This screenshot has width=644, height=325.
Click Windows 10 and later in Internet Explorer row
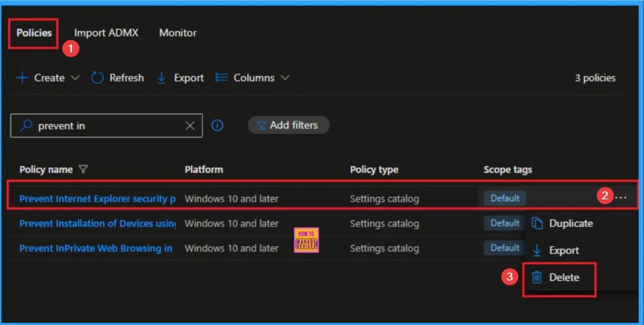(x=231, y=199)
